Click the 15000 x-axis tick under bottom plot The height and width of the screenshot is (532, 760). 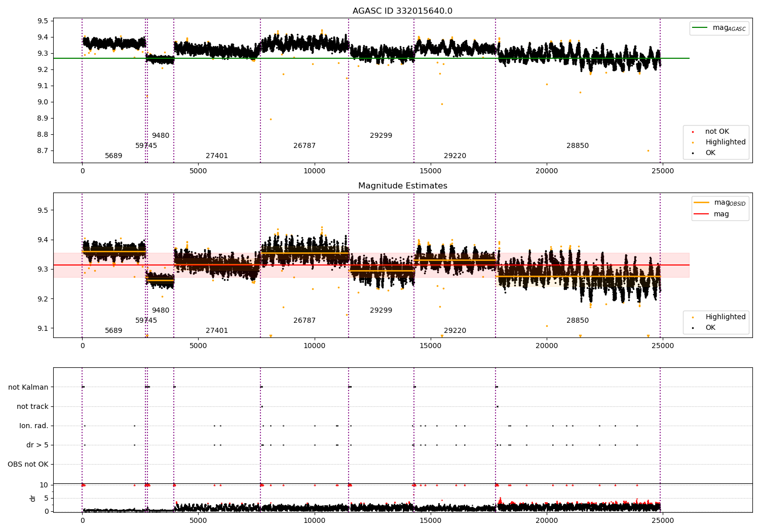pos(430,520)
